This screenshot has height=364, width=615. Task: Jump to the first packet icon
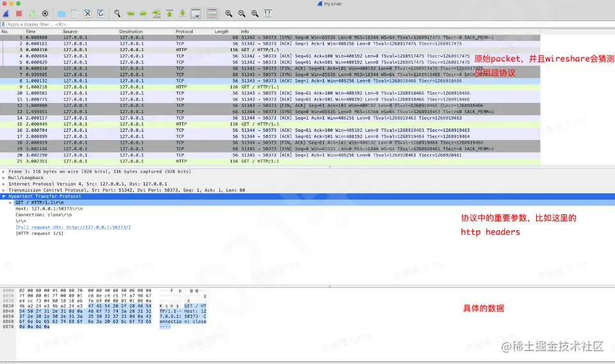click(x=170, y=13)
